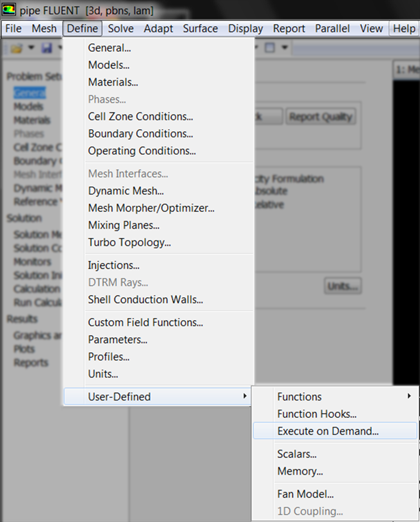420x522 pixels.
Task: Select Function Hooks... submenu entry
Action: pos(335,414)
